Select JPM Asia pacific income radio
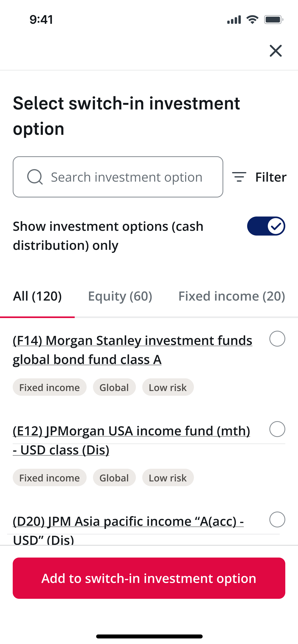The image size is (298, 644). [x=277, y=519]
